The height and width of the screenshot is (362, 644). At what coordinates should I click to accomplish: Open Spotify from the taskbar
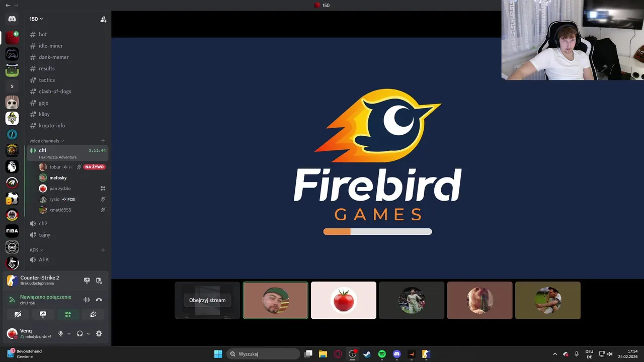click(x=382, y=354)
